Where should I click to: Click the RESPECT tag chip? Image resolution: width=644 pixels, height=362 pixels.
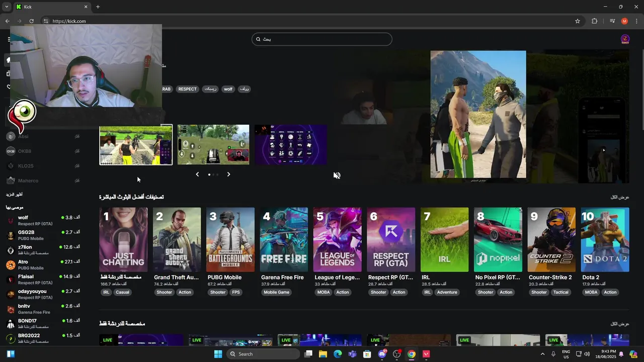click(x=187, y=89)
